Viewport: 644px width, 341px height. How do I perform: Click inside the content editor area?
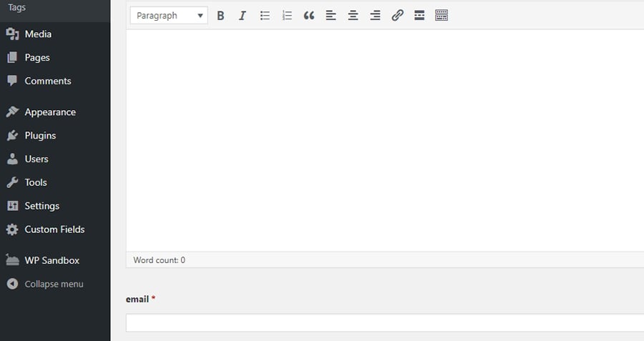tap(385, 140)
